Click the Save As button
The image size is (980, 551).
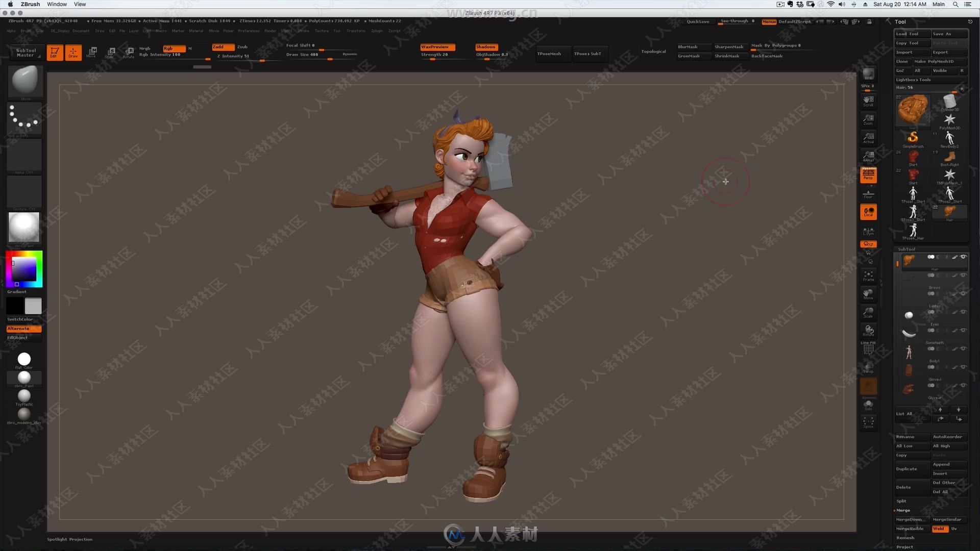(x=949, y=34)
